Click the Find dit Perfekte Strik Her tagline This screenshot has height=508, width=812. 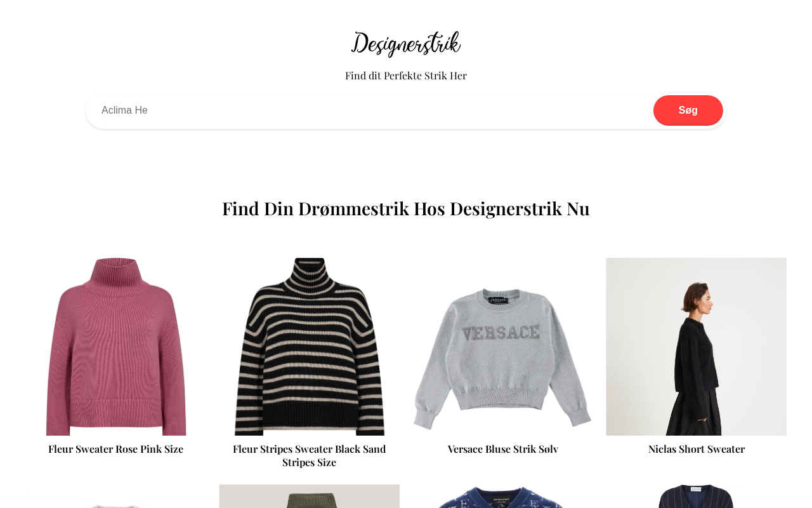(406, 76)
